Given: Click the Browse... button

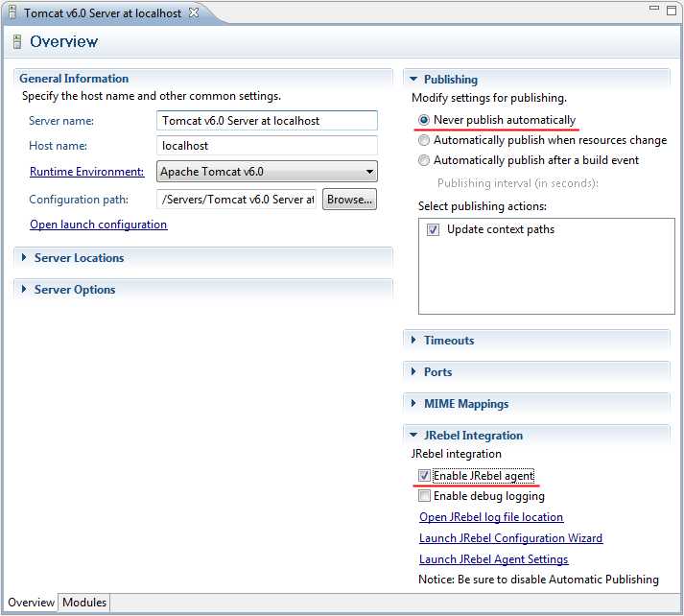Looking at the screenshot, I should coord(349,200).
